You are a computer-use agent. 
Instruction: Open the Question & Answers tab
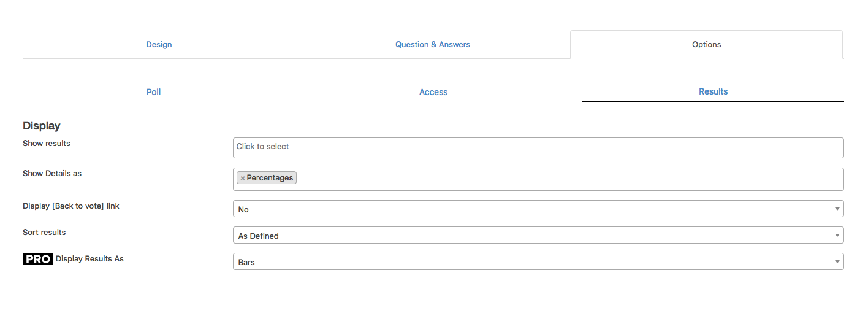tap(433, 44)
